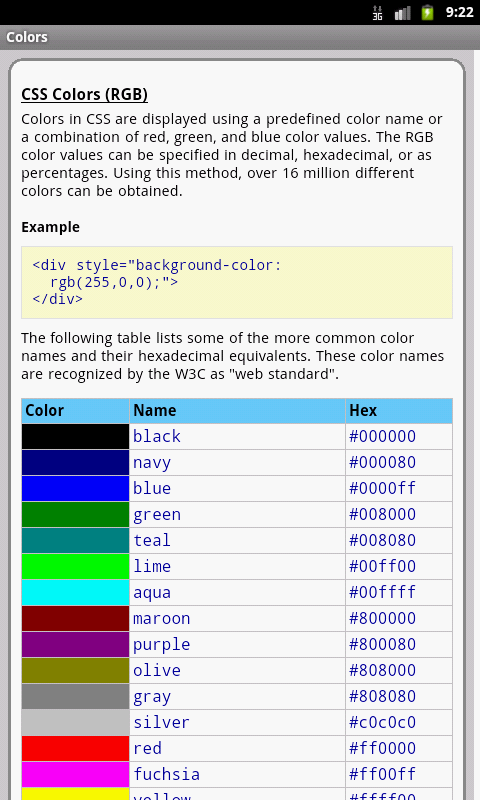Choose the lime color swatch

pos(75,566)
